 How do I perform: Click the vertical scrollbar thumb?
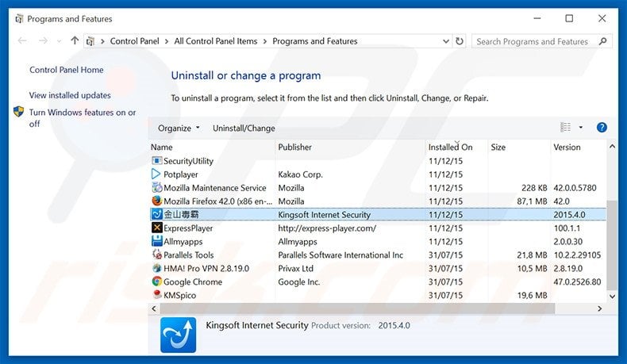(612, 244)
